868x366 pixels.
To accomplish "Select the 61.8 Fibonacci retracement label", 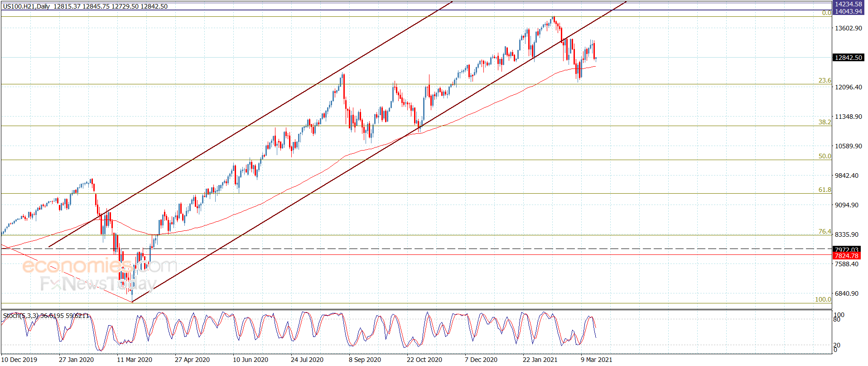I will pos(825,190).
